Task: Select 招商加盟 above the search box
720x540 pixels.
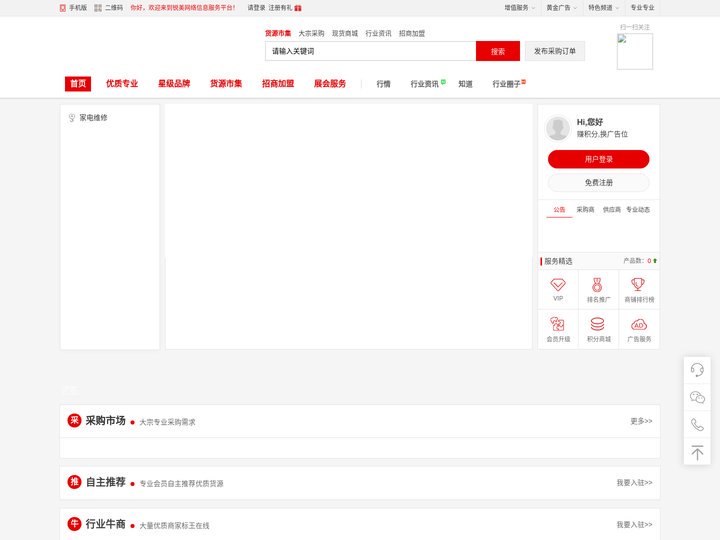Action: pos(412,34)
